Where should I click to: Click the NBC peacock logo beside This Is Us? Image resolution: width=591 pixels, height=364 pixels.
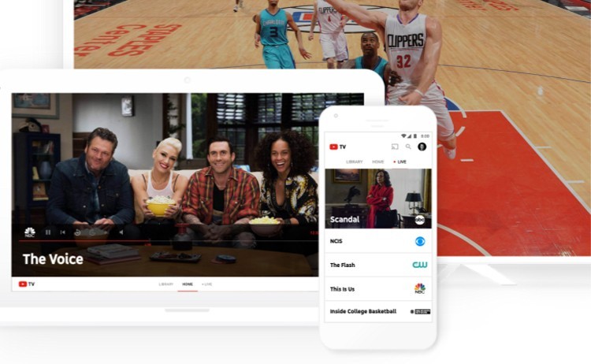(420, 288)
